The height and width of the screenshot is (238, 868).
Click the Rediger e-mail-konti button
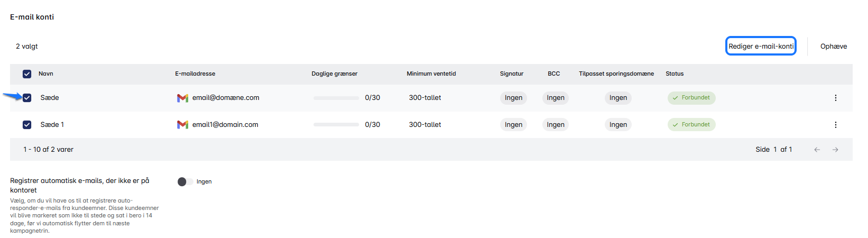click(x=761, y=47)
